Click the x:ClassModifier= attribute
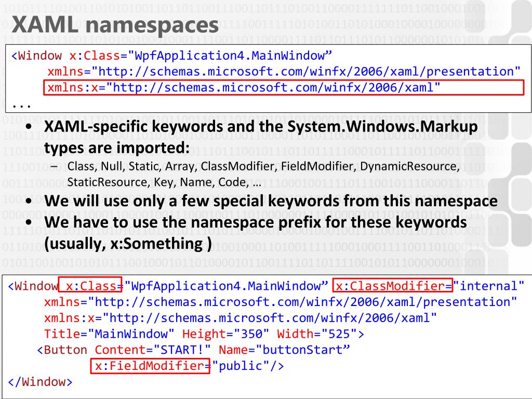The height and width of the screenshot is (399, 532). (393, 286)
